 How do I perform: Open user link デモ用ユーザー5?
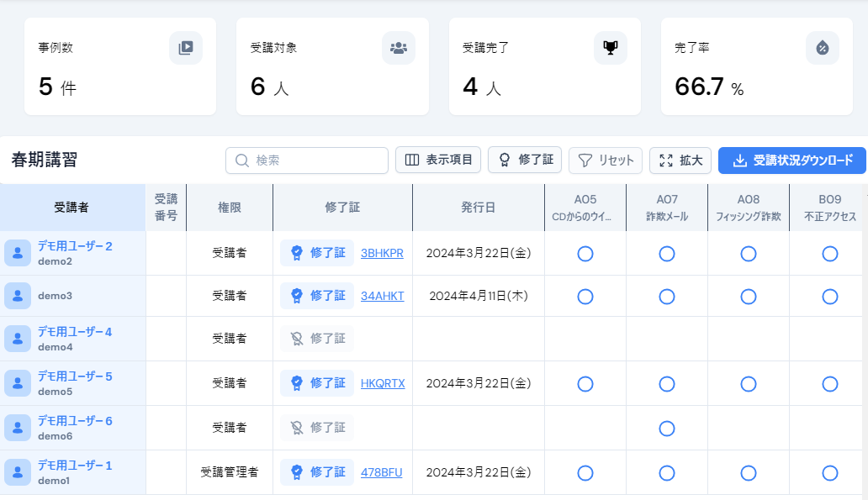point(75,376)
